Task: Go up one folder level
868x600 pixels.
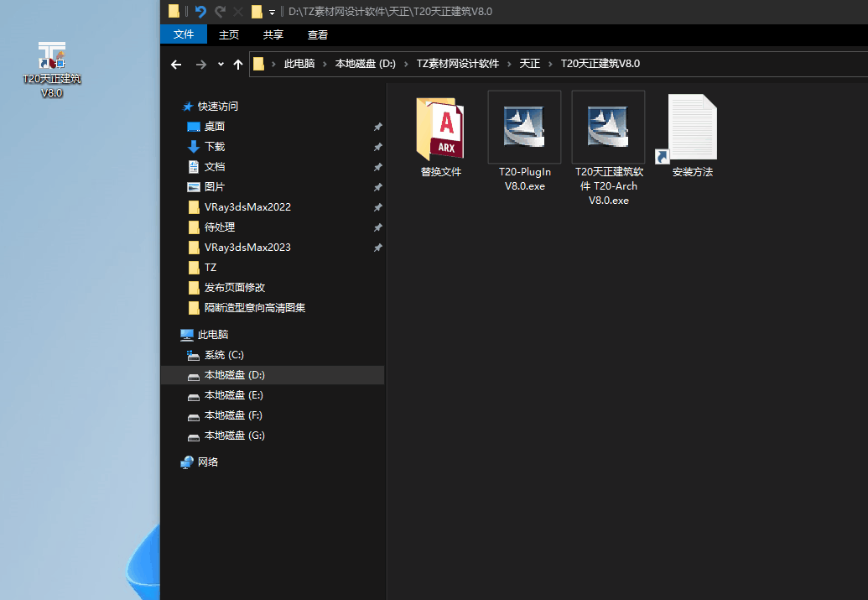Action: click(238, 65)
